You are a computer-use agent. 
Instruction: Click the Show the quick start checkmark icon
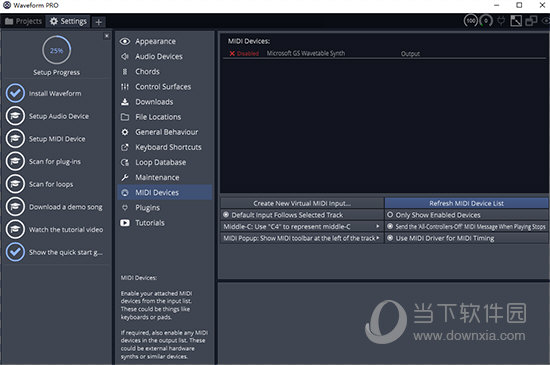coord(15,252)
